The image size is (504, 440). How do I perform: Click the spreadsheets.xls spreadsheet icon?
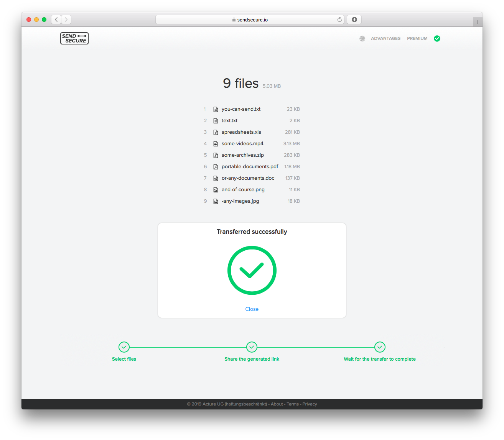216,132
